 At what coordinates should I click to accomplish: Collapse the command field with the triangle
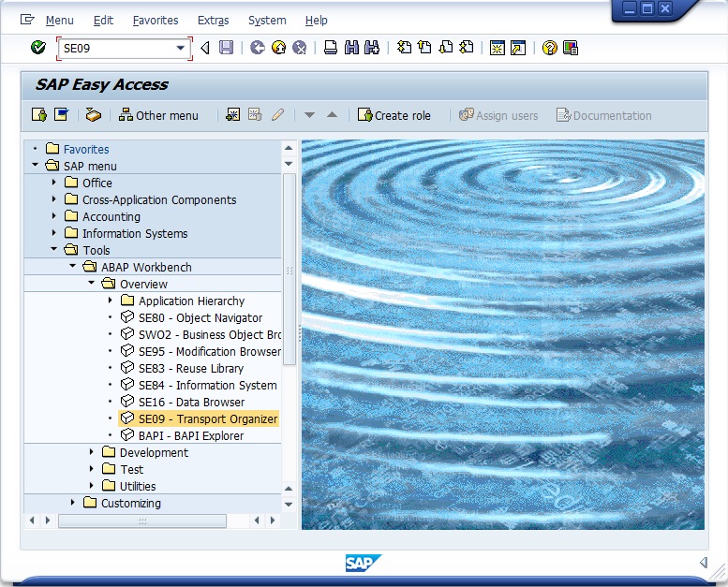(x=205, y=48)
